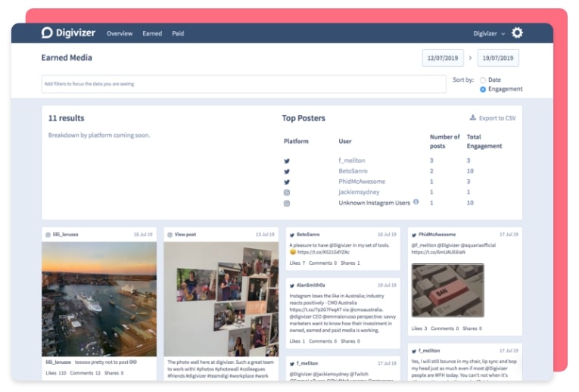
Task: Open photo wall collage thumbnail
Action: 221,299
